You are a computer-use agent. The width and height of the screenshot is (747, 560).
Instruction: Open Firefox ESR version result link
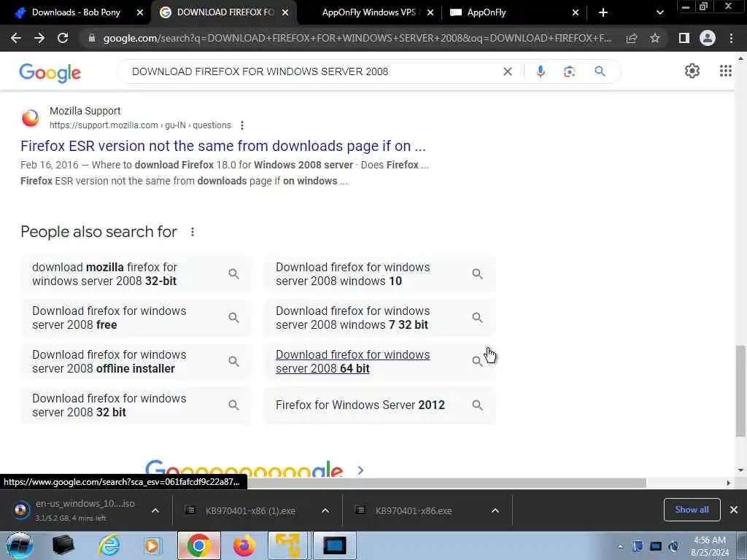pos(223,146)
